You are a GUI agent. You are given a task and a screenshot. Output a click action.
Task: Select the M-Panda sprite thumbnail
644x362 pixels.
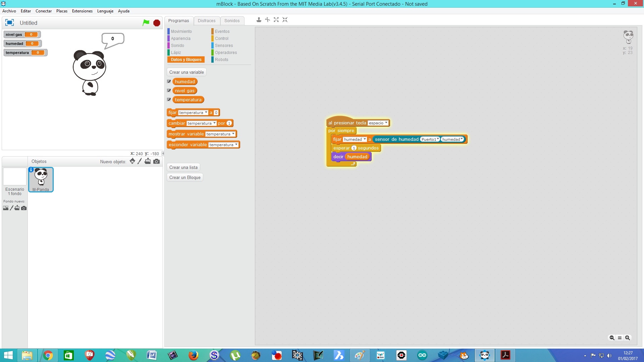pos(41,180)
